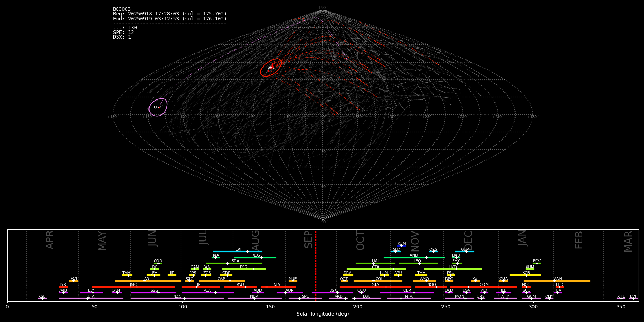Select the PER shower bar in timeline
Viewport: 644px width, 322px height.
(244, 269)
